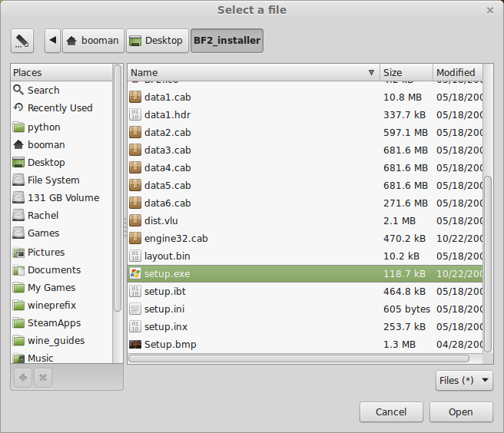Image resolution: width=504 pixels, height=433 pixels.
Task: Click the data6.cab package icon
Action: pyautogui.click(x=135, y=203)
